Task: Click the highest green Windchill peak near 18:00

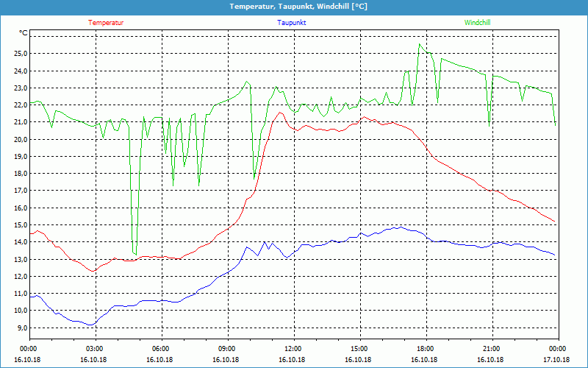Action: tap(420, 44)
